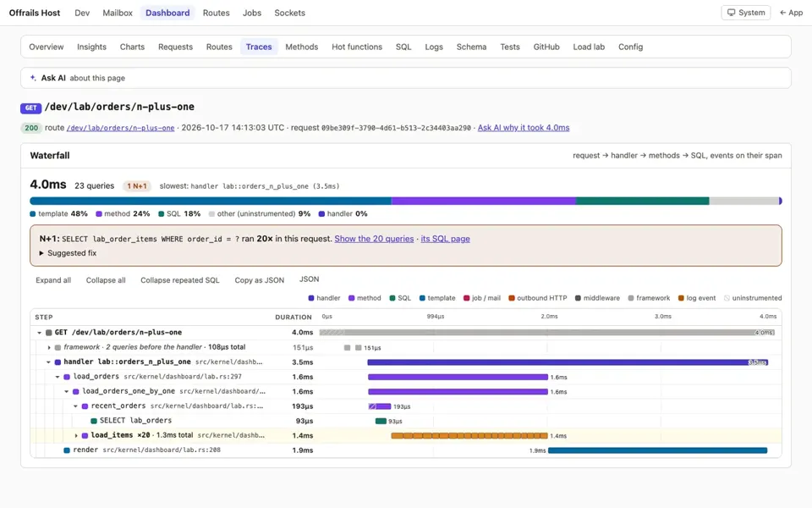Image resolution: width=812 pixels, height=508 pixels.
Task: Open the Mailbox section
Action: [x=118, y=13]
